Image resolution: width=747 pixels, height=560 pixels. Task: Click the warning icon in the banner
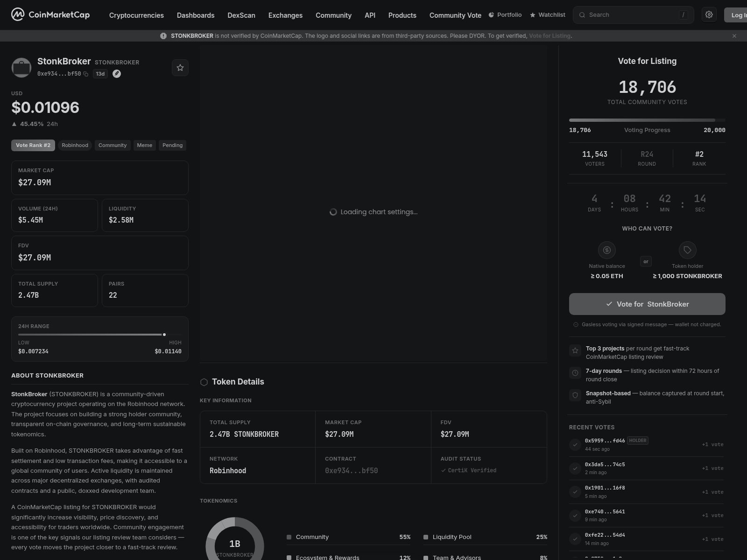coord(163,36)
